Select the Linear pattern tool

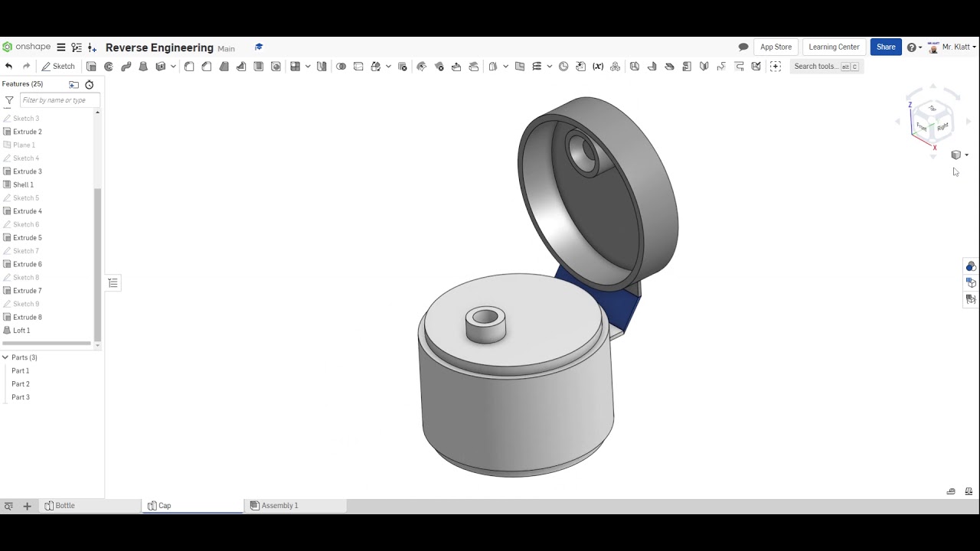296,67
